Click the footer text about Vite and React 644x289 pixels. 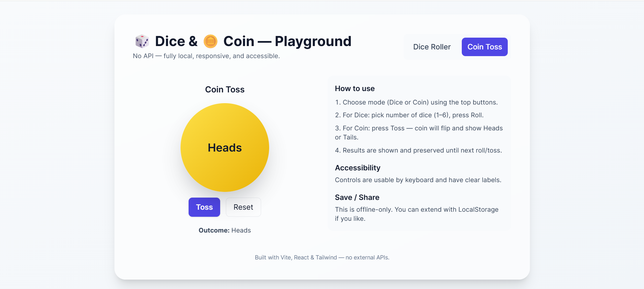point(322,257)
